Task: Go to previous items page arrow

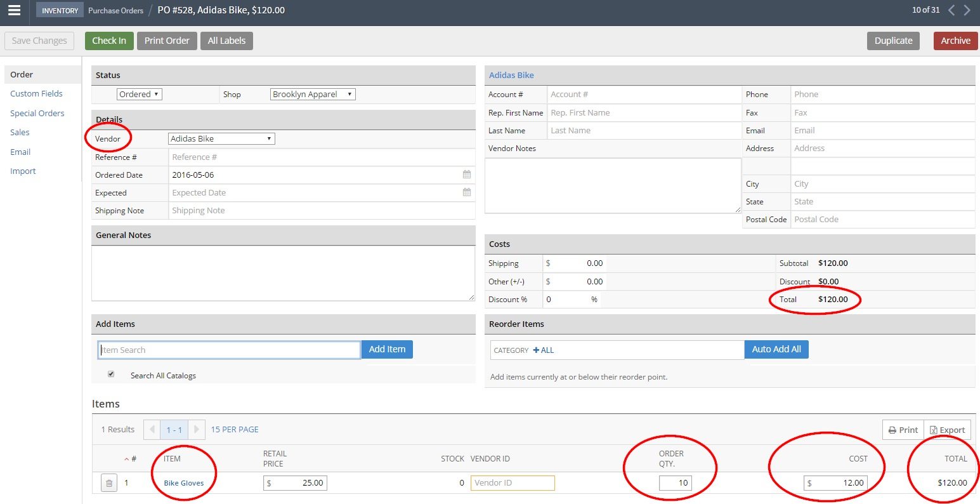Action: (152, 430)
